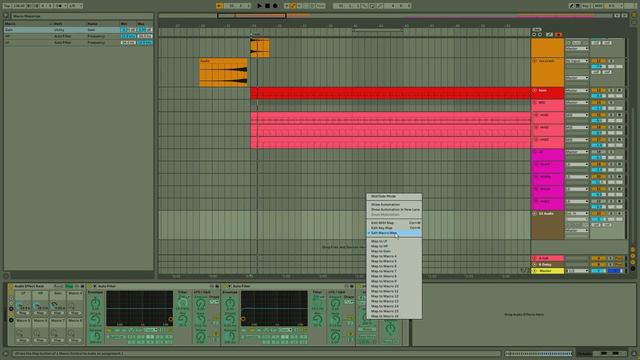640x360 pixels.
Task: Open the input type dropdown on the 10 Audio track
Action: tap(577, 213)
